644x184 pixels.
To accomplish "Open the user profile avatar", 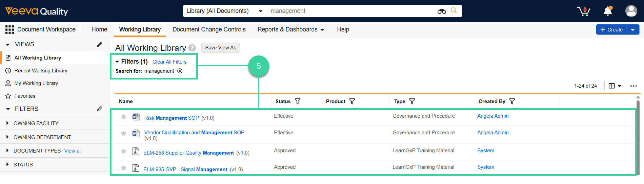I will [631, 11].
